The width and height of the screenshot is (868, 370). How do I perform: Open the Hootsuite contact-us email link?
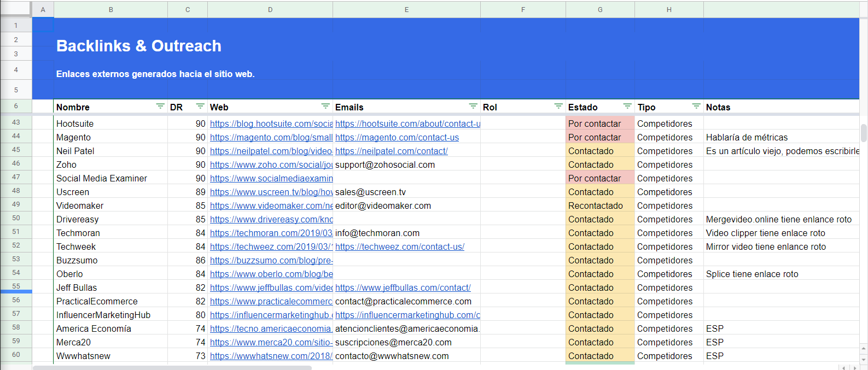[407, 124]
